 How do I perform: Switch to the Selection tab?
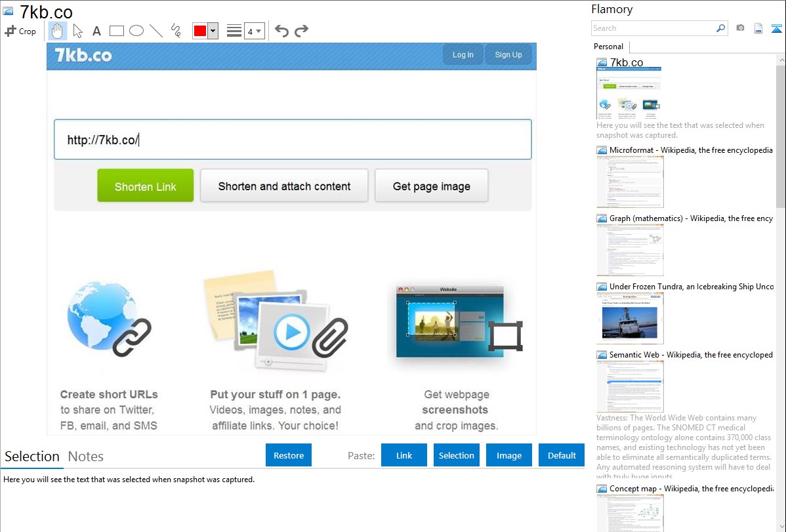point(32,457)
